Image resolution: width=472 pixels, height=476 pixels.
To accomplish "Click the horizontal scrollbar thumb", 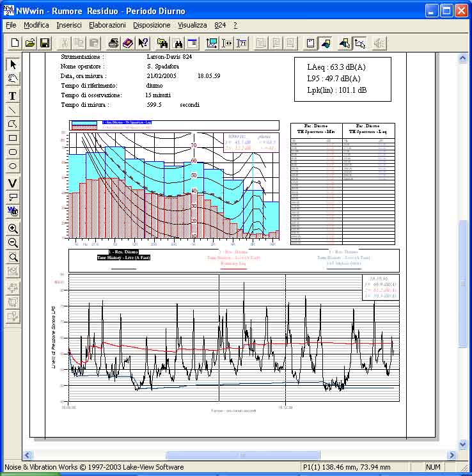I will tap(242, 455).
